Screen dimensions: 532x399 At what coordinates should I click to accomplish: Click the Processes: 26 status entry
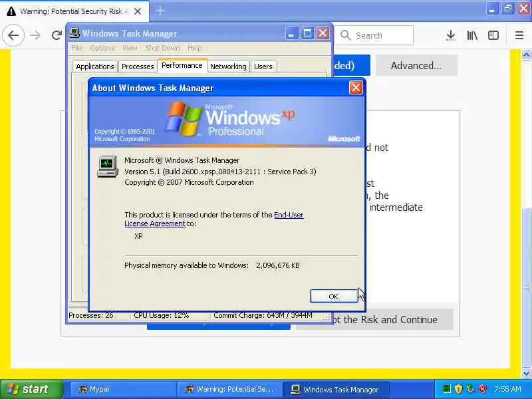point(91,315)
